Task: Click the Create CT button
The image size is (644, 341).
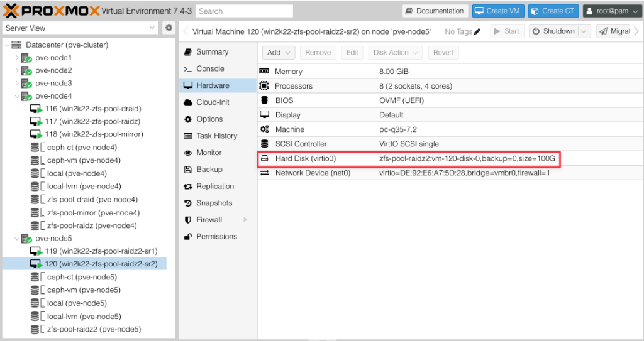Action: pos(553,11)
